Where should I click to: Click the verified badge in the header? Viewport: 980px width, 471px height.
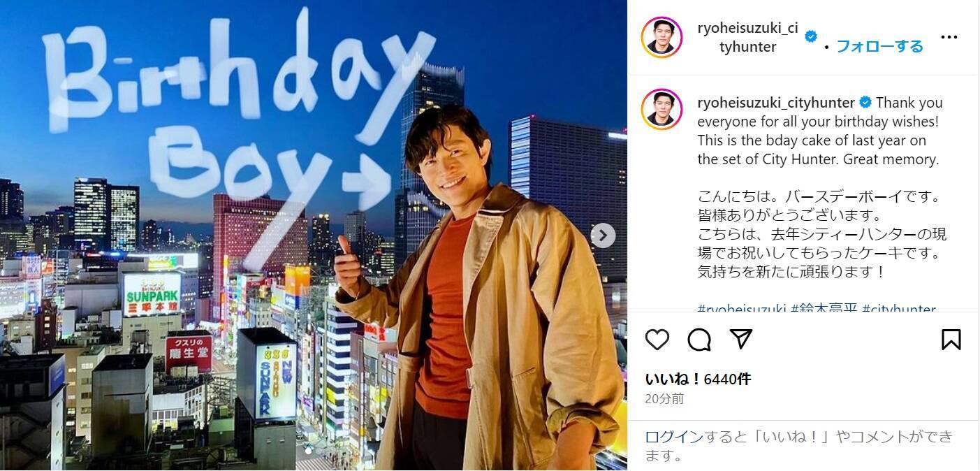point(811,36)
